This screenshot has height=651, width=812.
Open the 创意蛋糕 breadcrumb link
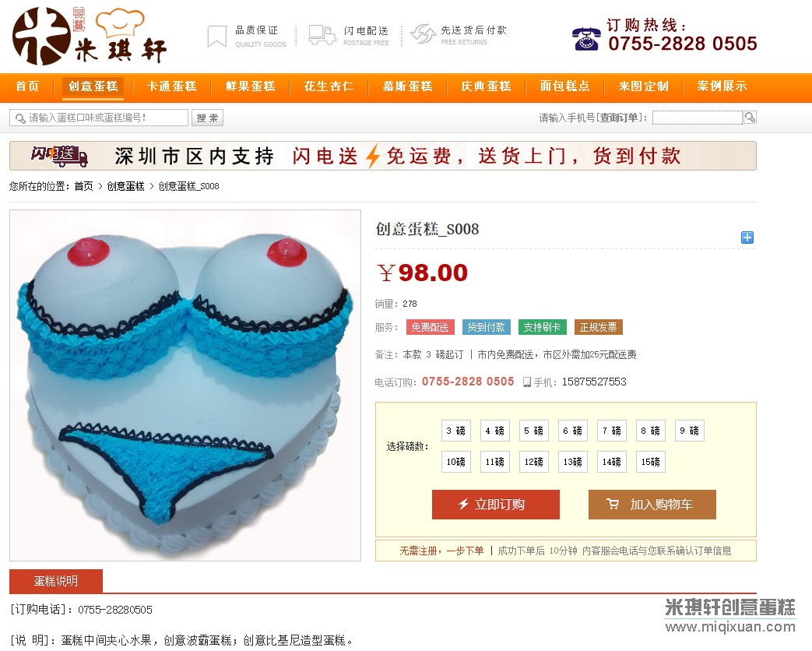tap(125, 186)
